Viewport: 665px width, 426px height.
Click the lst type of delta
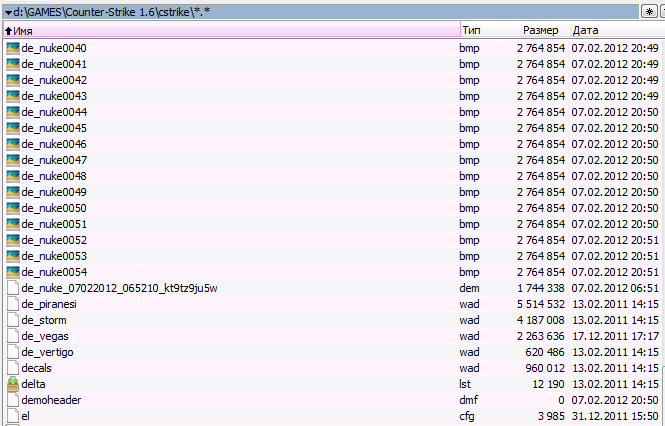[465, 384]
